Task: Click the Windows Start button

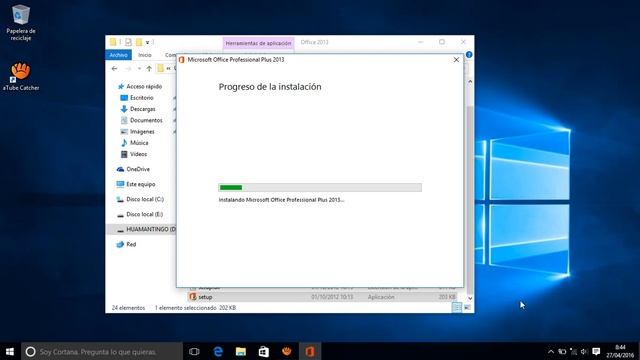Action: [10, 351]
